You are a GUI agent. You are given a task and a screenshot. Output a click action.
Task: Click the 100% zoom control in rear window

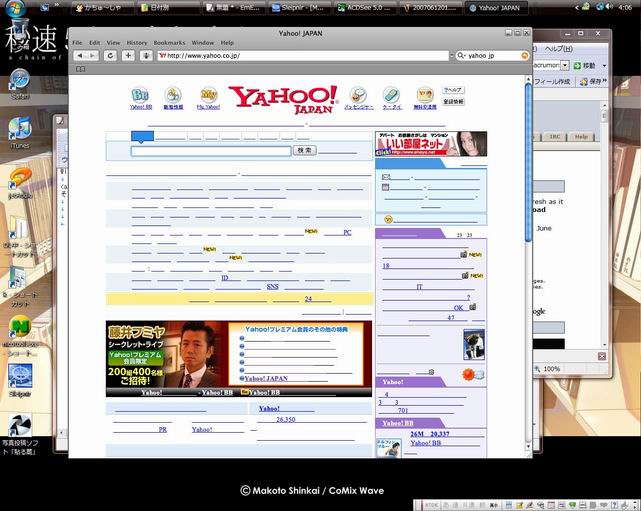click(x=548, y=369)
